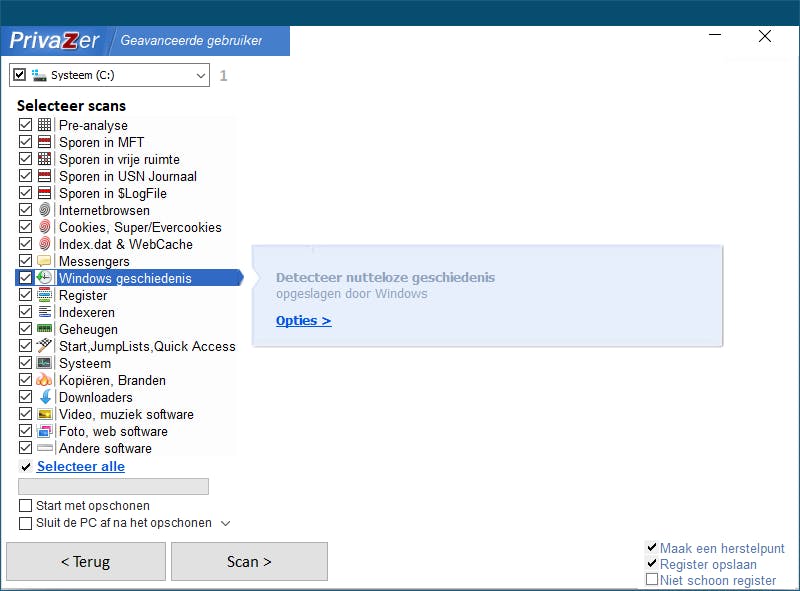Click the Systeem (C:) drive icon

(x=39, y=75)
